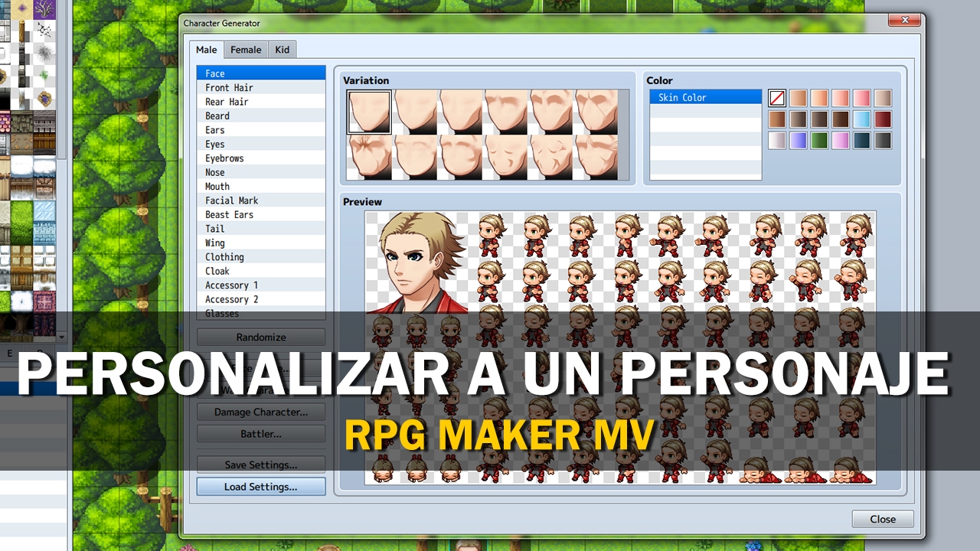Pick the first bottom-row face with forehead wrinkles
This screenshot has width=980, height=551.
pos(369,157)
